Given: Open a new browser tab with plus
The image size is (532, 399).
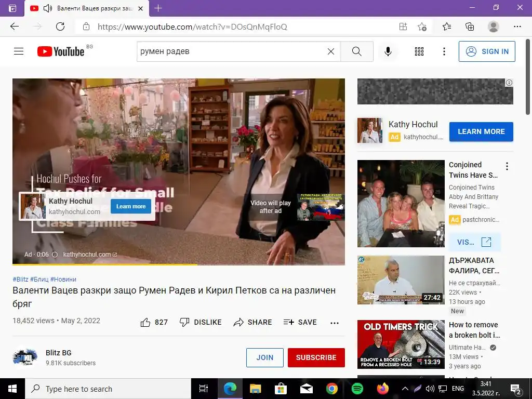Looking at the screenshot, I should click(158, 8).
